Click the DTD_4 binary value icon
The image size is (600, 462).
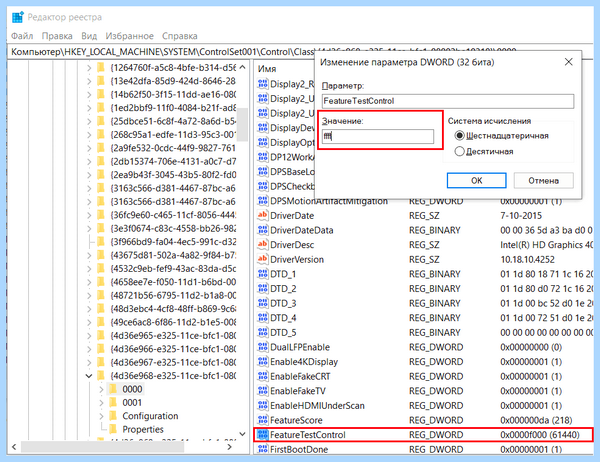(x=262, y=317)
